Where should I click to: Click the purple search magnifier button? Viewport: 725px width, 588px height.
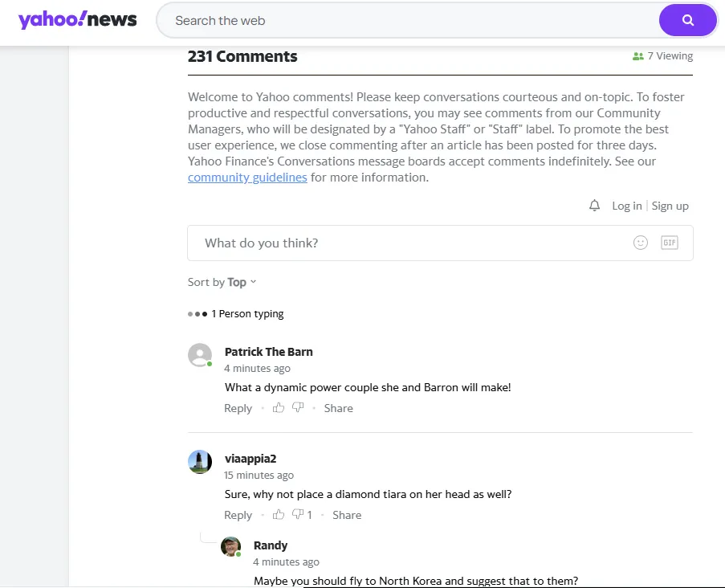(687, 20)
